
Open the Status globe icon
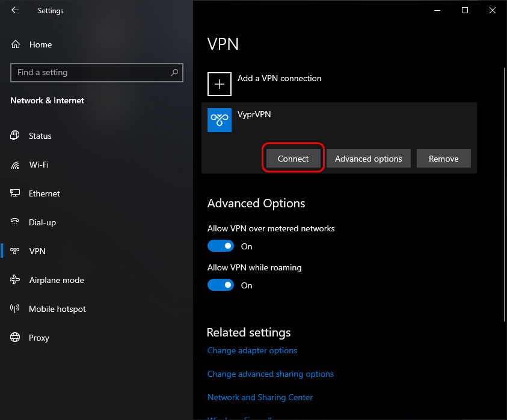[16, 136]
